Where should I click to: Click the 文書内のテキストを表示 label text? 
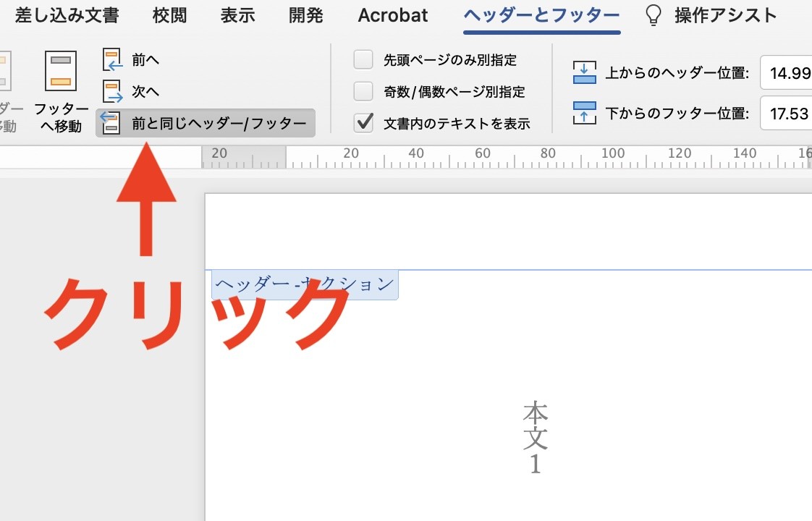[457, 123]
